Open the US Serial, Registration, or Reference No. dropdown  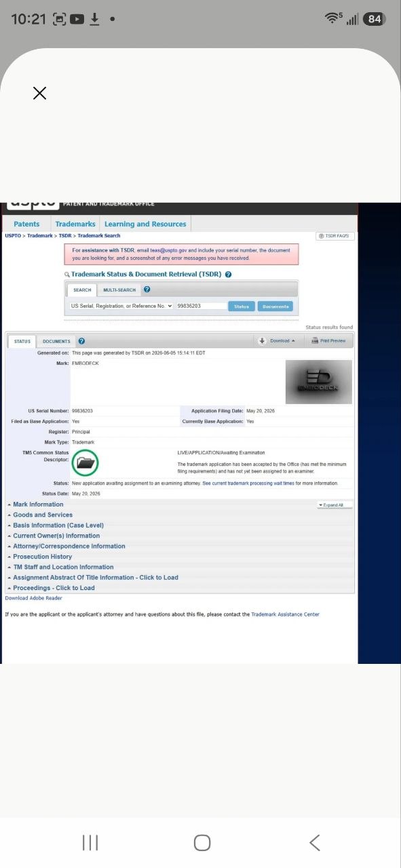click(121, 306)
